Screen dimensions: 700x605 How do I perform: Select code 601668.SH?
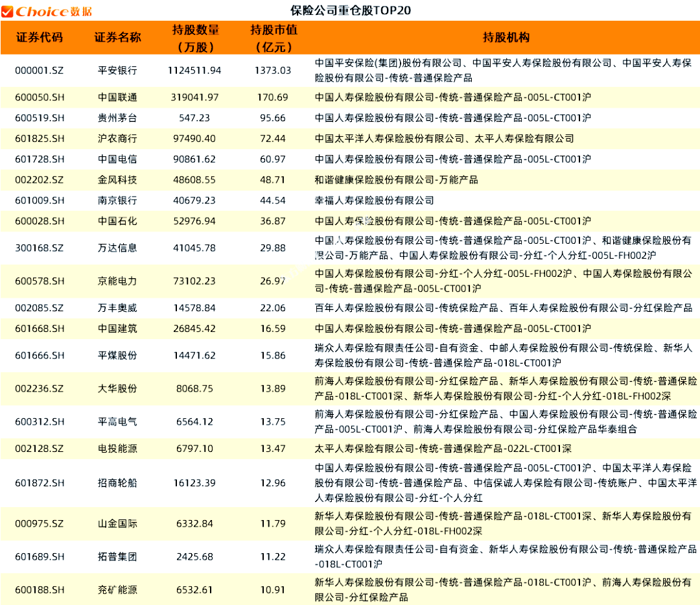pyautogui.click(x=40, y=329)
